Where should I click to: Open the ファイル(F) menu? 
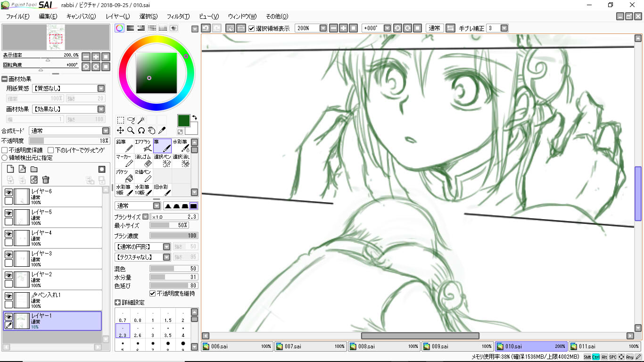tap(17, 16)
